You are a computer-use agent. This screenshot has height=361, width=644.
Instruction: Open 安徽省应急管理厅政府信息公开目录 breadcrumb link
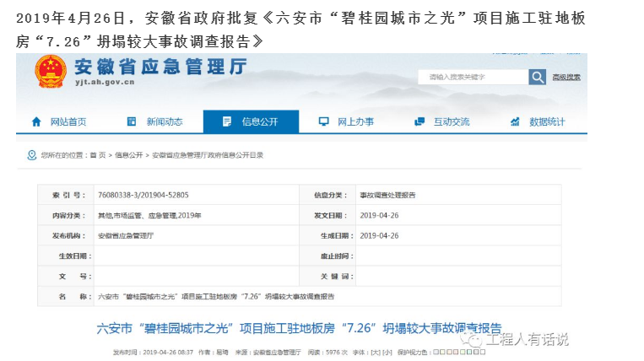(x=208, y=155)
